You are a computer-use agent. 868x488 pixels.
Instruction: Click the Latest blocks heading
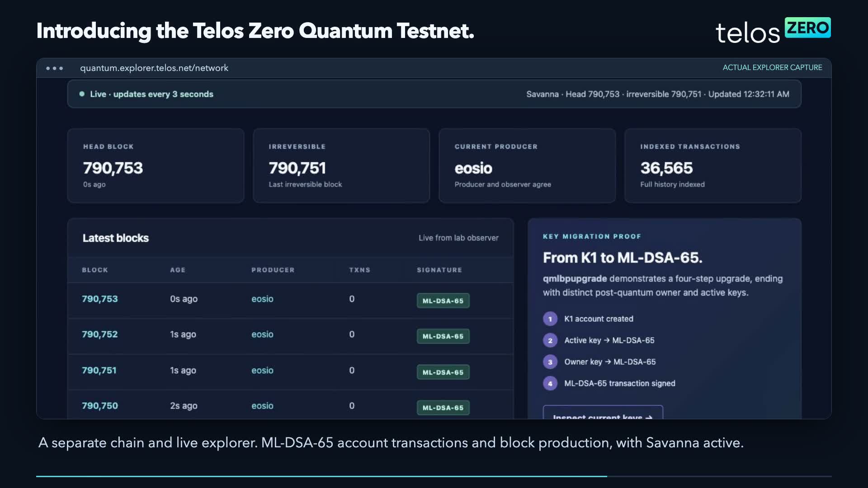pos(115,238)
